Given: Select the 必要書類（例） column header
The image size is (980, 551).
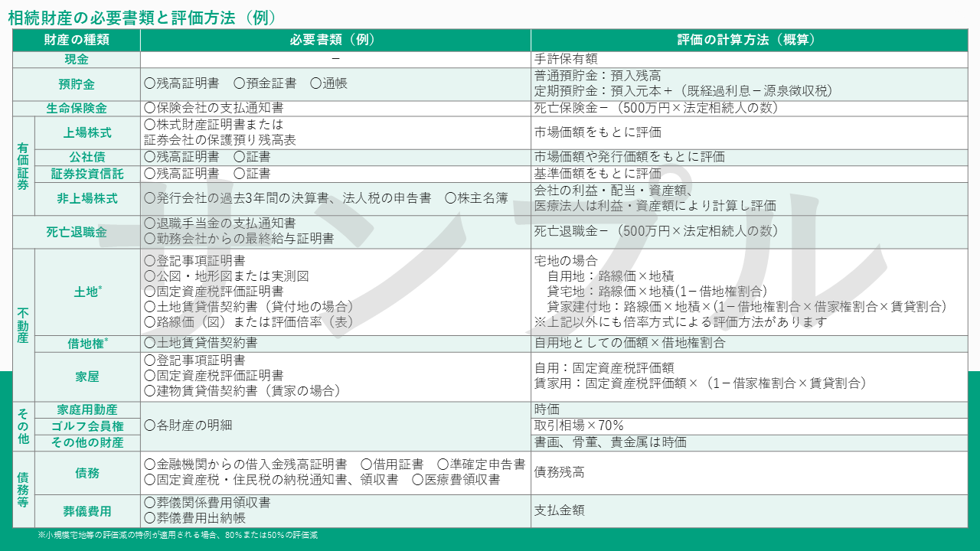Looking at the screenshot, I should coord(335,41).
